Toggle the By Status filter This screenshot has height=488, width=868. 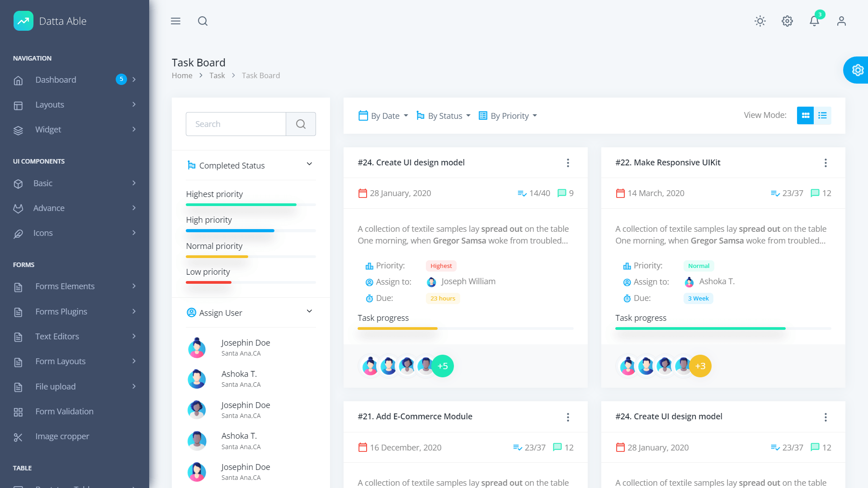tap(443, 116)
